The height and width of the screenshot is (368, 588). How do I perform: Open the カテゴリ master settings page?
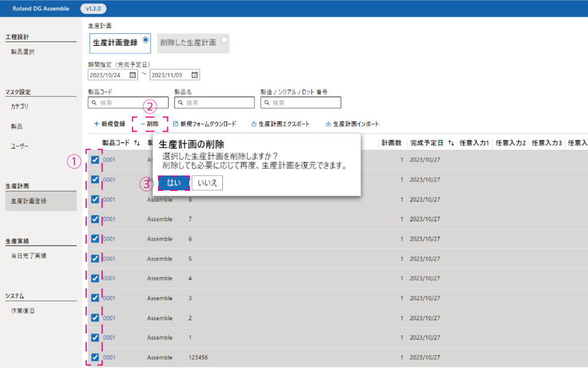click(x=20, y=106)
